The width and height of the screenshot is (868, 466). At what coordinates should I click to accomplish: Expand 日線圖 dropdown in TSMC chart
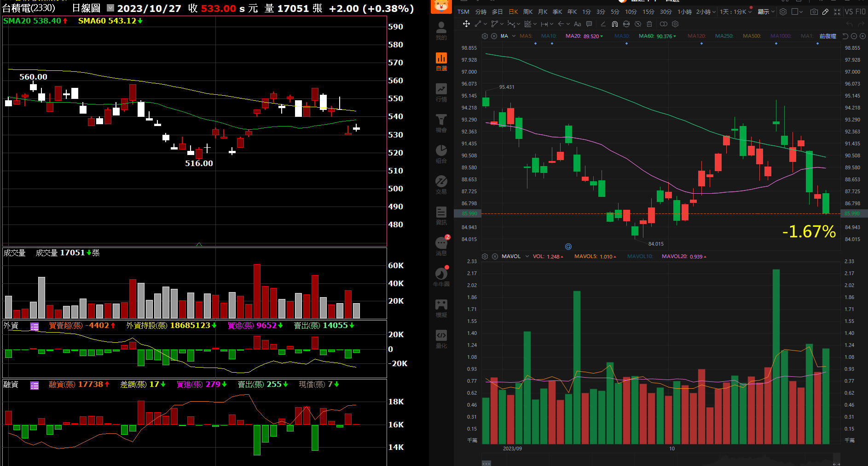(x=110, y=8)
